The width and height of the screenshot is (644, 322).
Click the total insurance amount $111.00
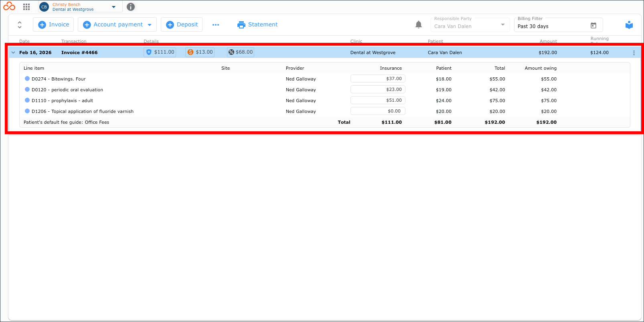point(392,122)
